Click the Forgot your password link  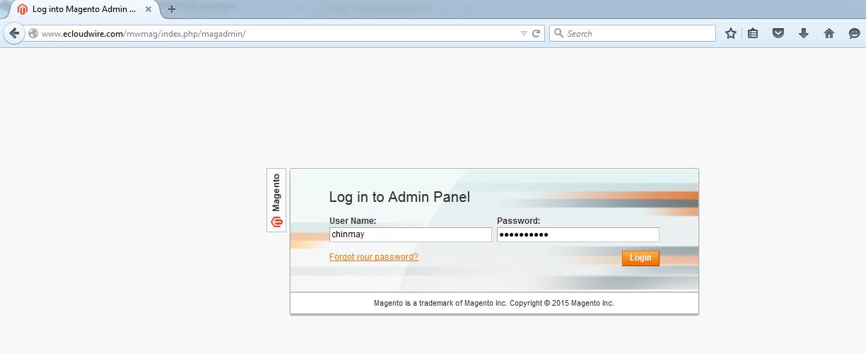[374, 257]
